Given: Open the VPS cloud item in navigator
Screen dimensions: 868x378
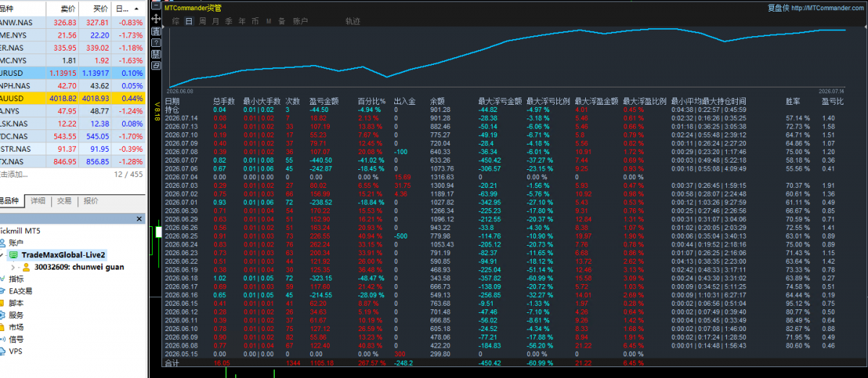Looking at the screenshot, I should pyautogui.click(x=16, y=351).
